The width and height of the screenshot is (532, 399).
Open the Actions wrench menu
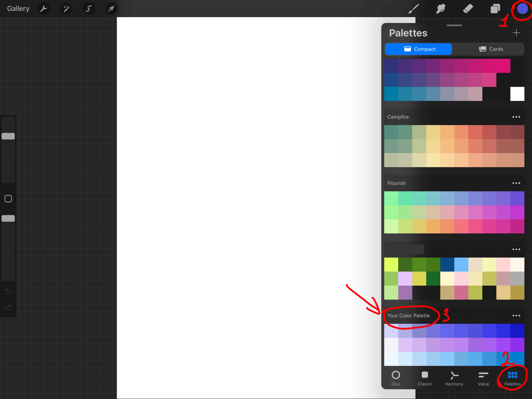(44, 9)
